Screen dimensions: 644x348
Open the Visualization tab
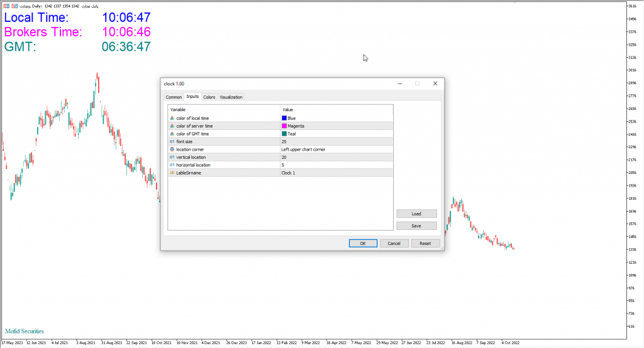coord(231,97)
